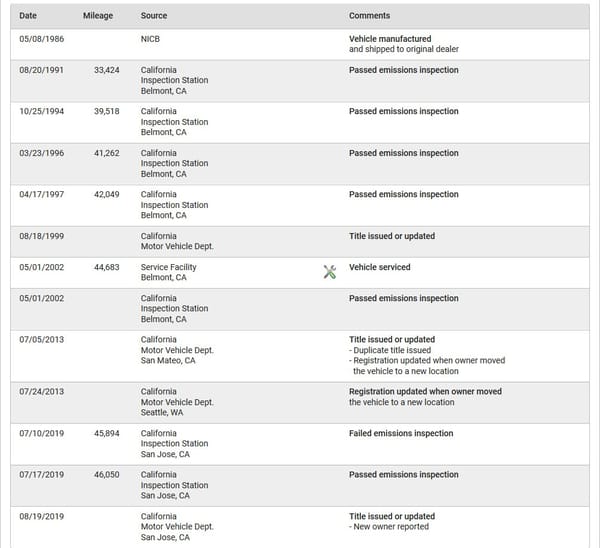Click New owner reported detail

[x=389, y=527]
